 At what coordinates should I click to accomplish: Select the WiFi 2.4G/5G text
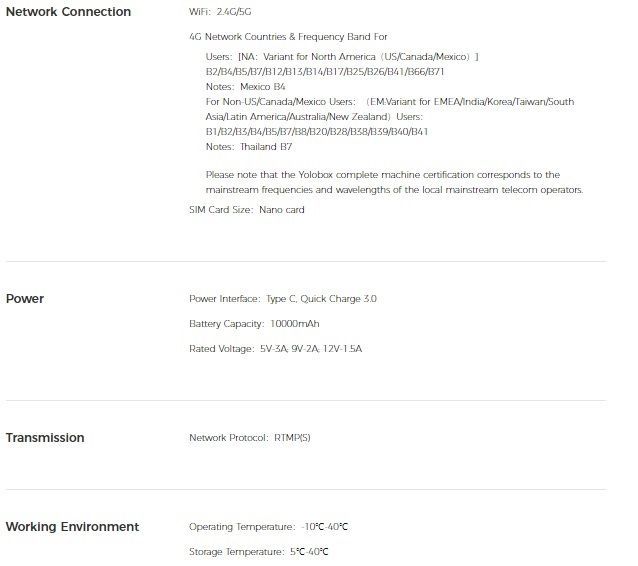(220, 12)
